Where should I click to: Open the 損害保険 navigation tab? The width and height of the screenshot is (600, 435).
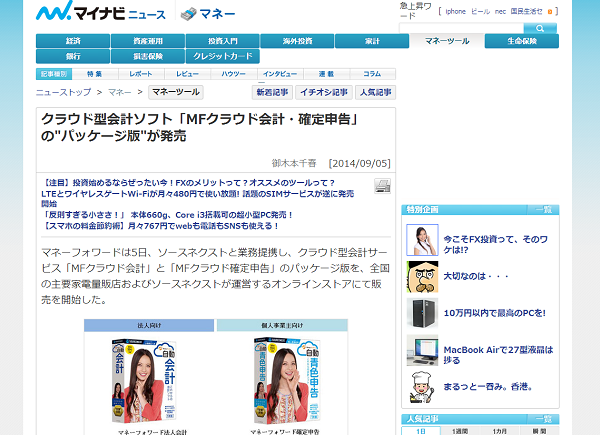(148, 56)
